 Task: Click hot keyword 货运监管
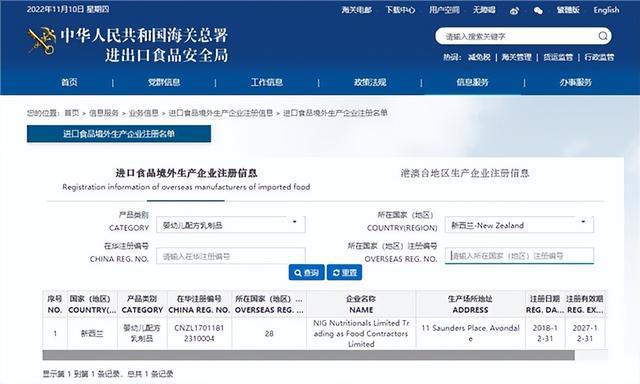(558, 57)
